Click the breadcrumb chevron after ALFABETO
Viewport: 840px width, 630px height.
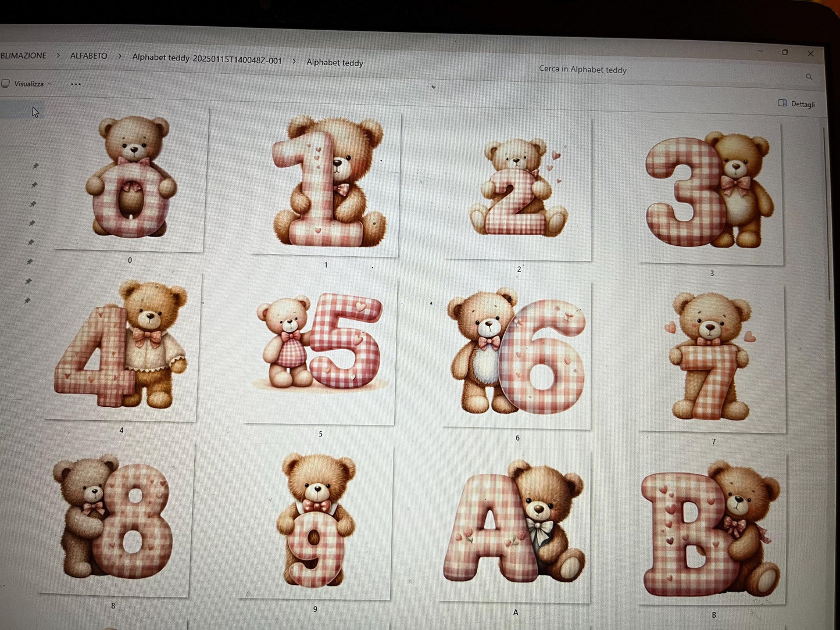pyautogui.click(x=119, y=57)
